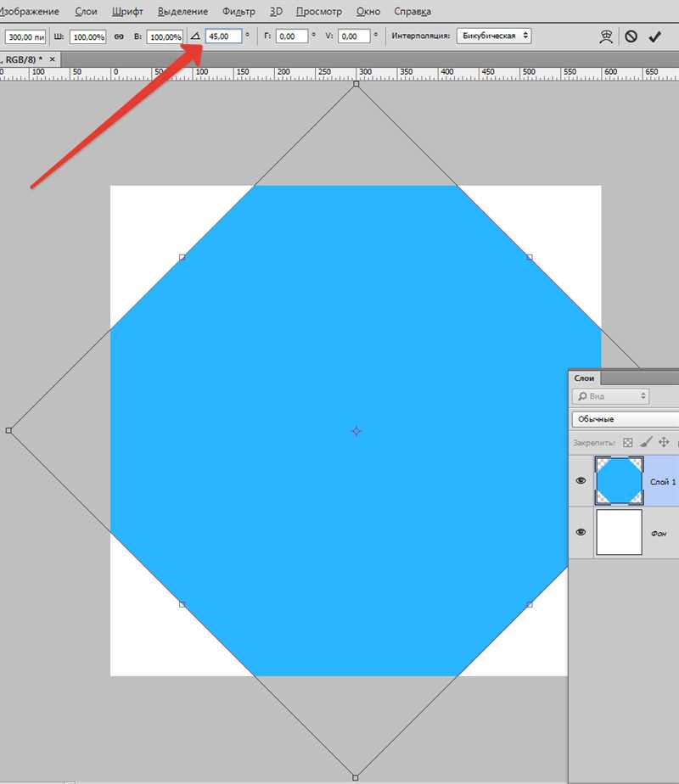Open the Вид layer filter dropdown
Viewport: 679px width, 784px height.
[x=610, y=396]
